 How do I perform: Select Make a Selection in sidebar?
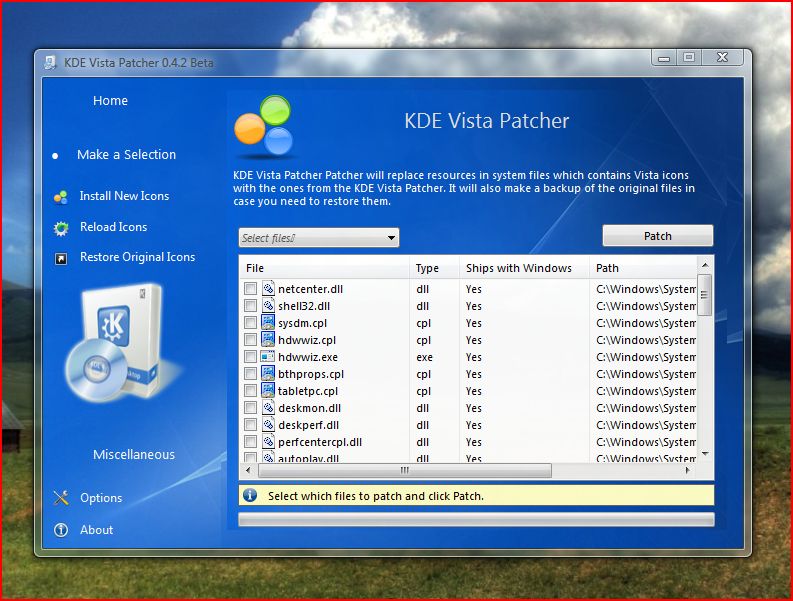126,154
